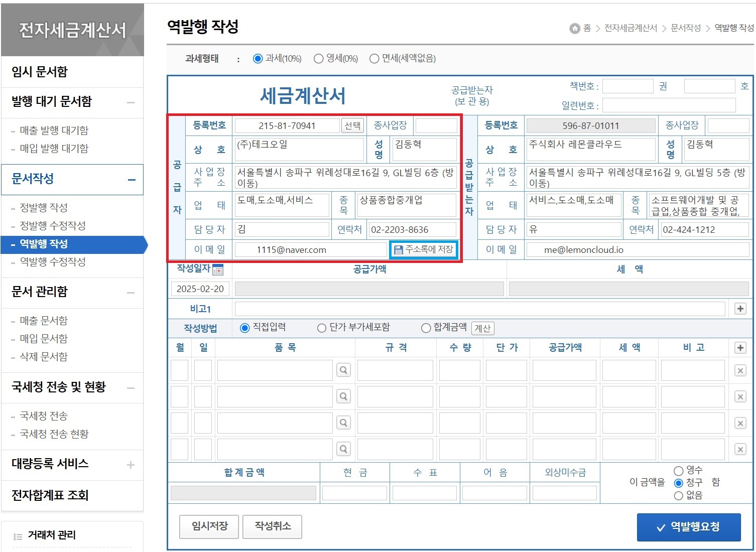Collapse 문서작성 sidebar section
Image resolution: width=756 pixels, height=552 pixels.
point(132,180)
